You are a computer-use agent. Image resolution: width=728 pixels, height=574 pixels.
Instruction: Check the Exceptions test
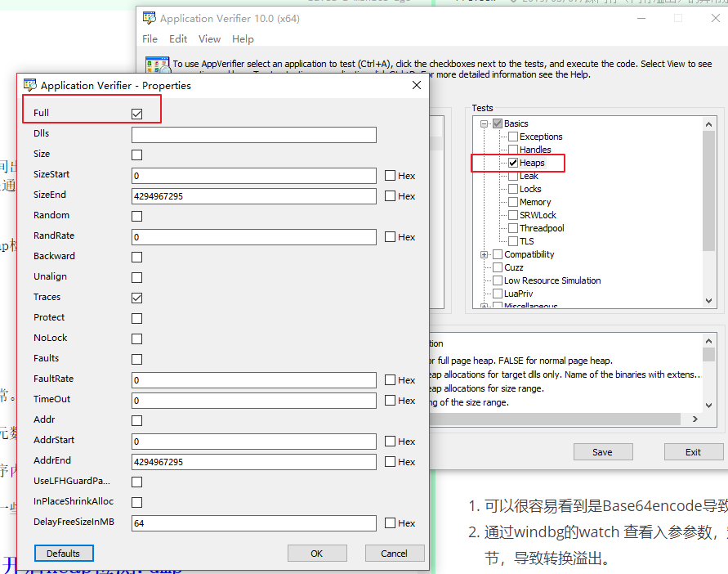[513, 137]
